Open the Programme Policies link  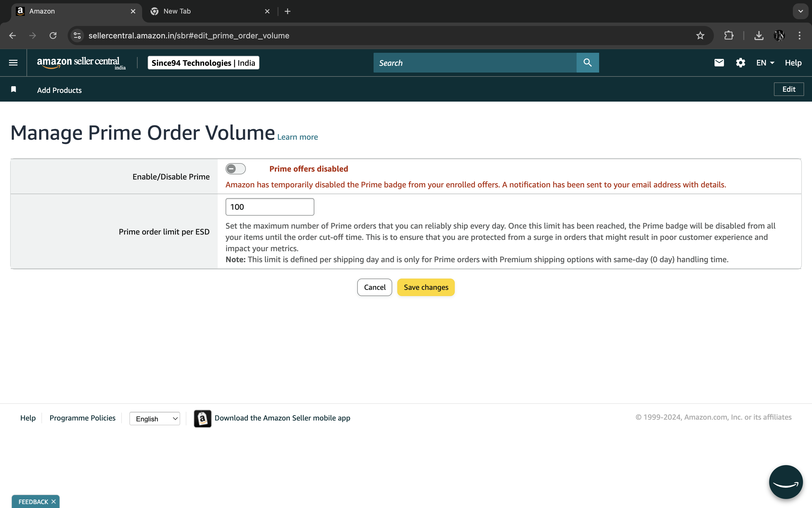(x=83, y=418)
